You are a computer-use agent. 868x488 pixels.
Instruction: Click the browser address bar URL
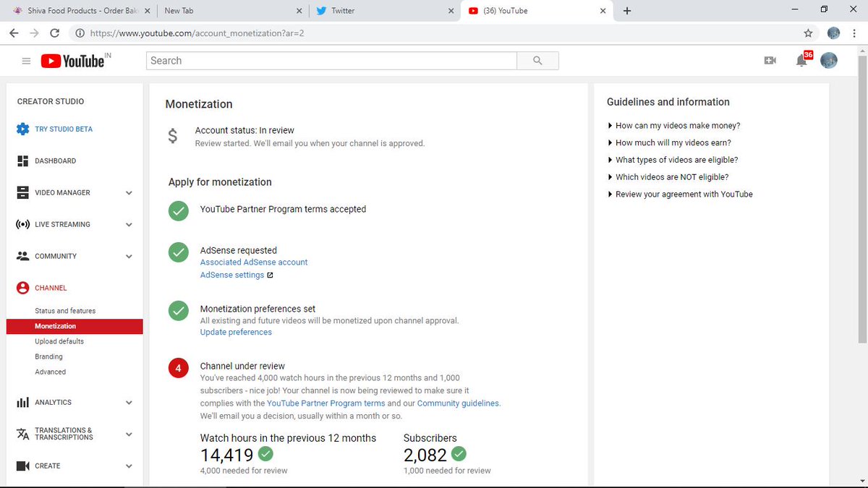(x=195, y=33)
